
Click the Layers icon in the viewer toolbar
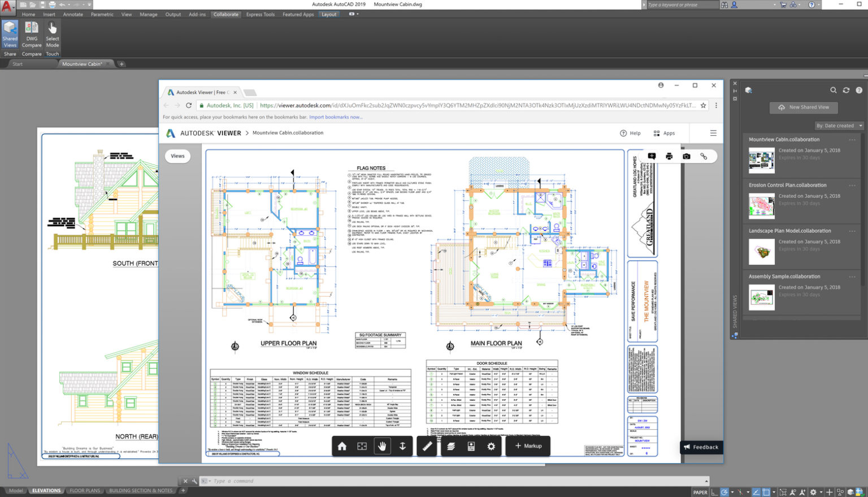[450, 446]
